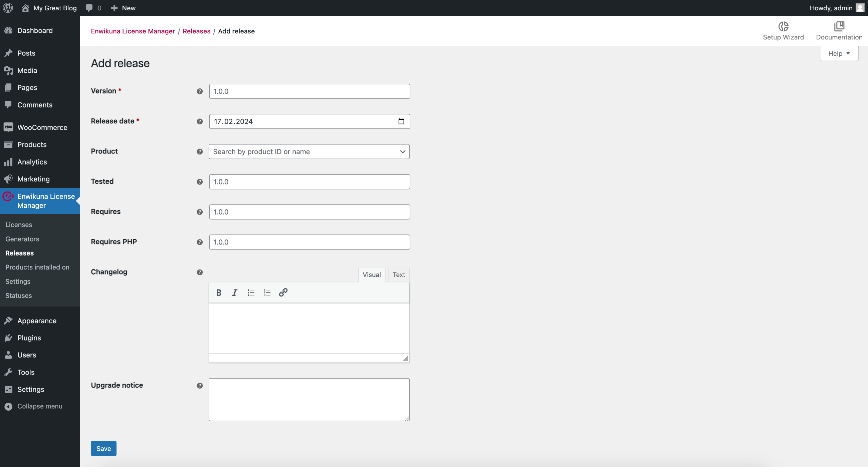
Task: Show help tooltip for Requires PHP
Action: tap(200, 242)
